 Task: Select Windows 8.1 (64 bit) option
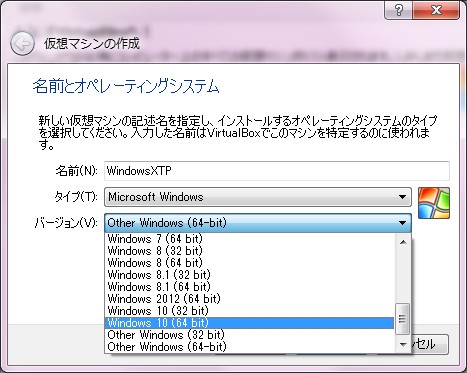(x=249, y=287)
